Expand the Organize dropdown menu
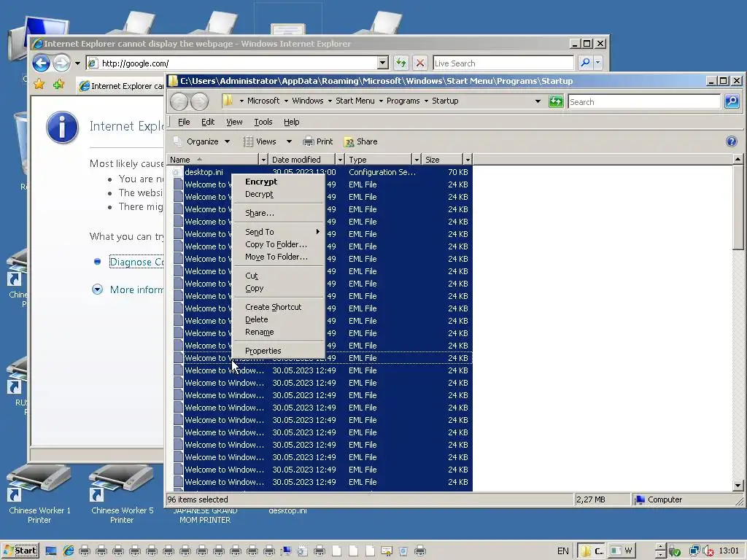The image size is (747, 560). click(x=228, y=141)
